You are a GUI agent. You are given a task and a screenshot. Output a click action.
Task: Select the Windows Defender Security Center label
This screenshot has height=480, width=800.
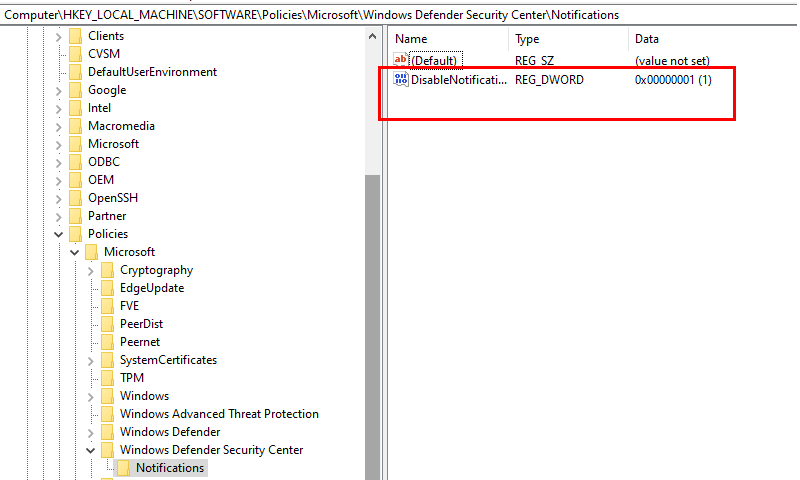pyautogui.click(x=211, y=450)
